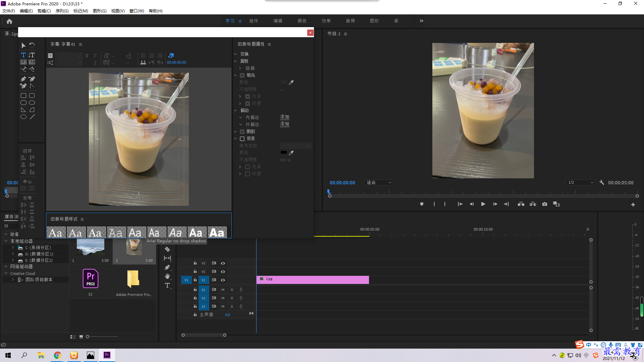The image size is (644, 362).
Task: Select the Rotation tool in title tools
Action: 32,45
